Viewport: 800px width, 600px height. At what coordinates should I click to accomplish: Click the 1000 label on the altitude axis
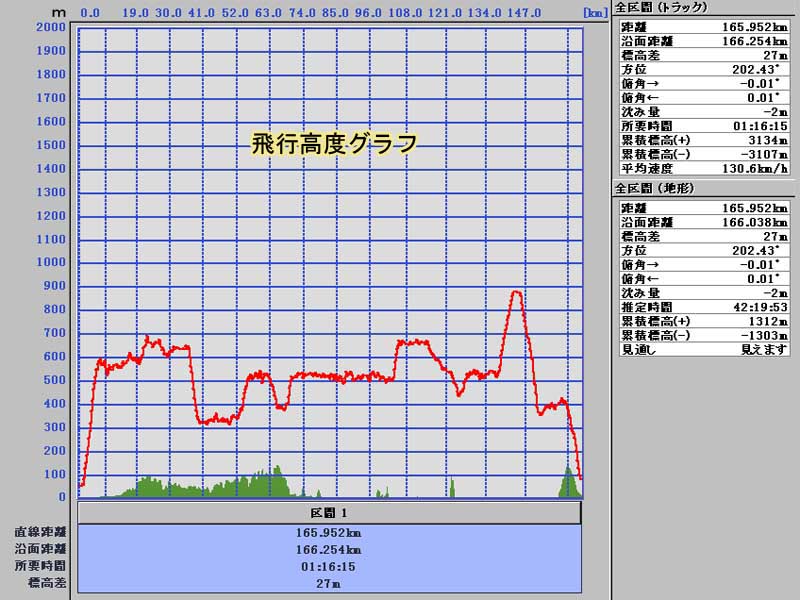(50, 262)
